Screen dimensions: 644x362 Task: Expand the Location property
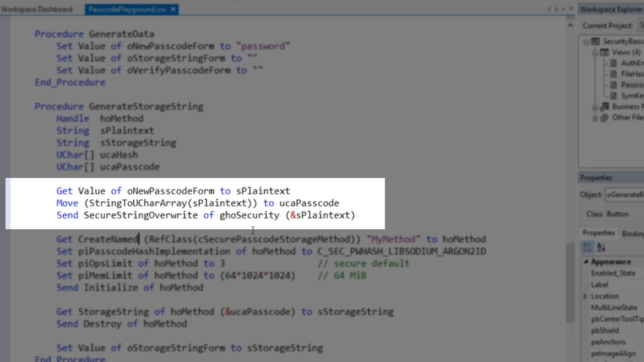click(585, 296)
